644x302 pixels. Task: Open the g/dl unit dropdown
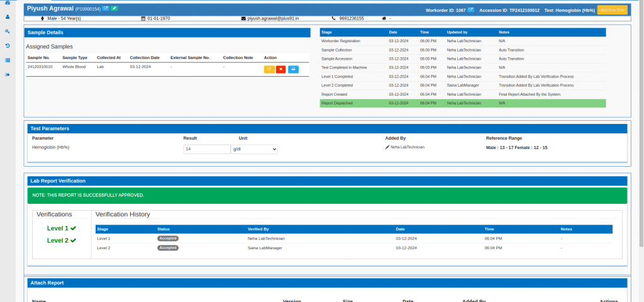[x=254, y=149]
